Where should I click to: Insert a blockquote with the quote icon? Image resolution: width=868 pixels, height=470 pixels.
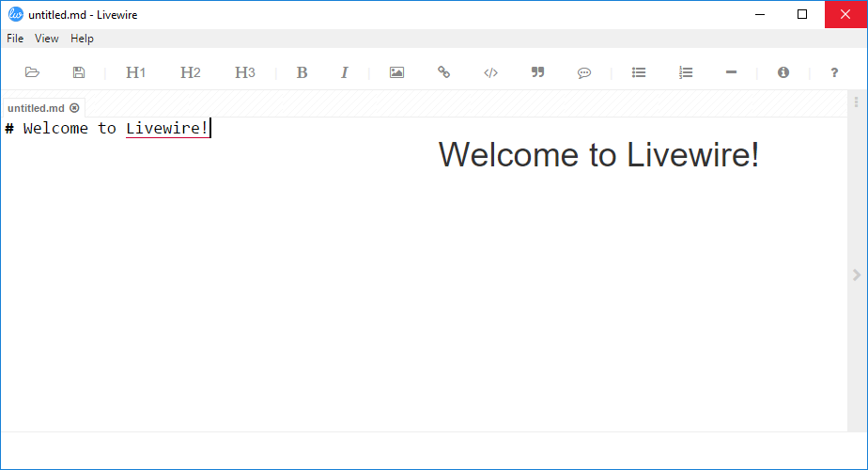(x=537, y=72)
